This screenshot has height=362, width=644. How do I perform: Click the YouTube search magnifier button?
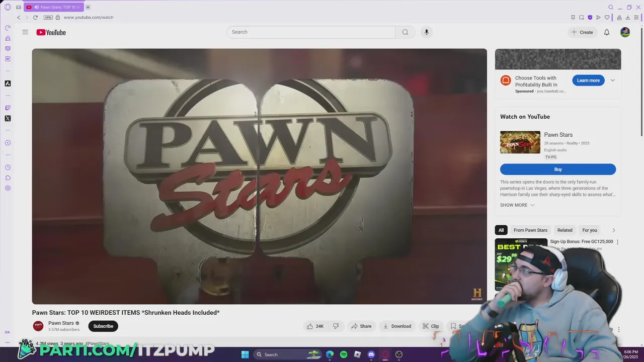pos(405,32)
